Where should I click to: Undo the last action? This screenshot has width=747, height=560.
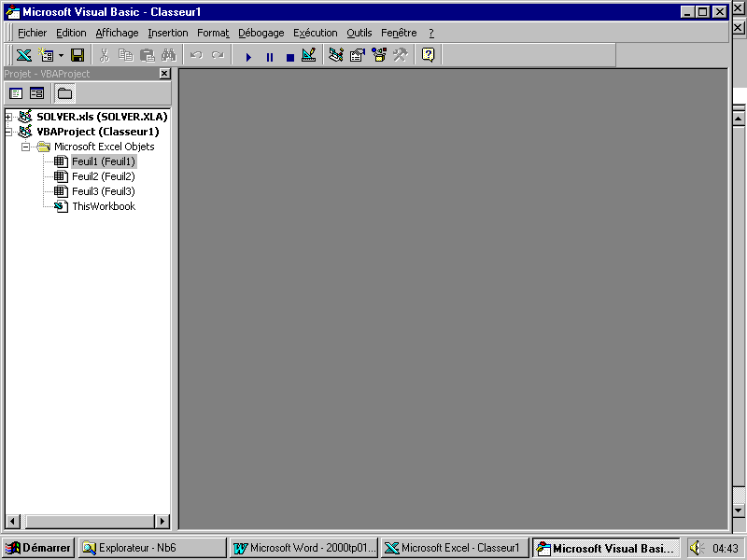click(x=196, y=55)
